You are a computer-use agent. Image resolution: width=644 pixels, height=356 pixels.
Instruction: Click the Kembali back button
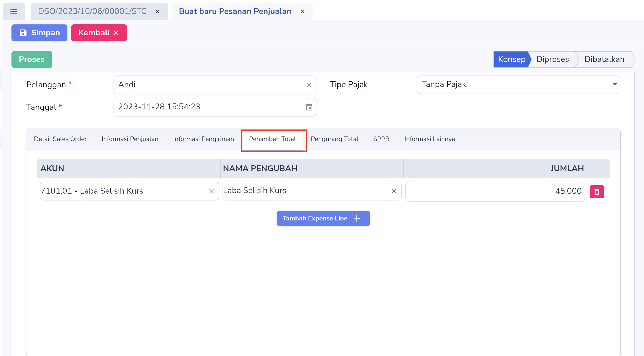click(x=99, y=33)
